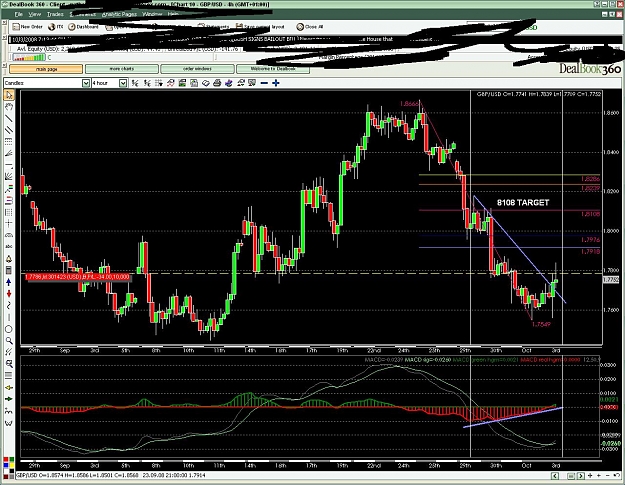Click the 1.7549 low price label
The width and height of the screenshot is (625, 485).
[541, 324]
